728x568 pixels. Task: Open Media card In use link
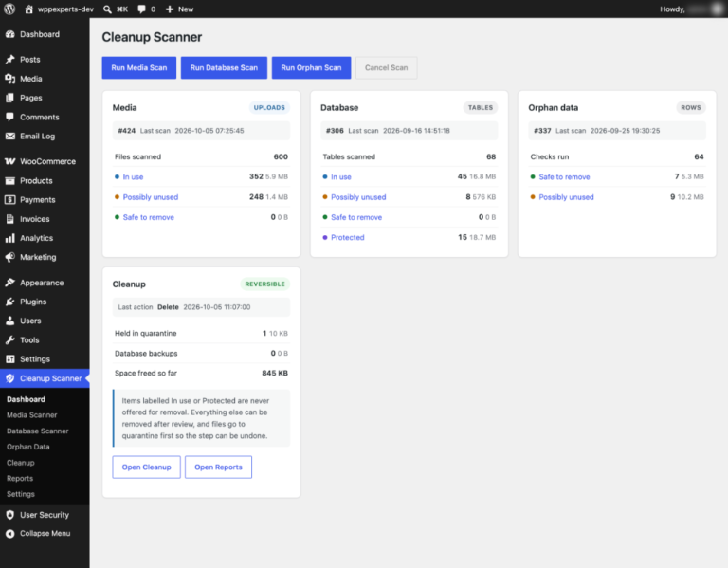133,177
